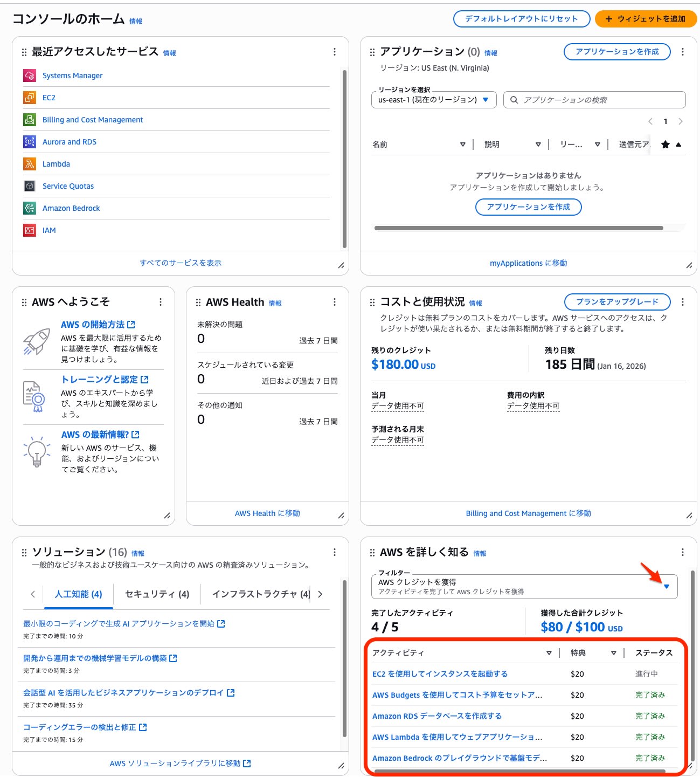Open AWS ソリューションライブラリに移動 link
The height and width of the screenshot is (777, 700).
180,764
